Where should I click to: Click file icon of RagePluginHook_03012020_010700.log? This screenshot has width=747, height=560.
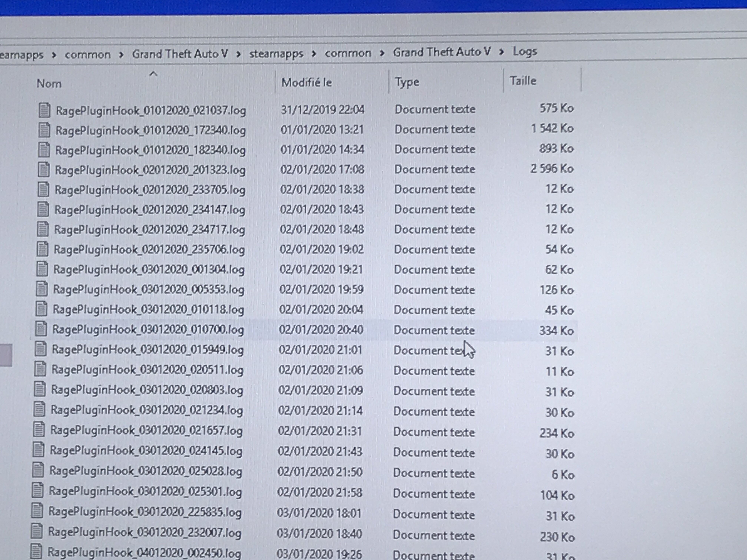click(41, 329)
